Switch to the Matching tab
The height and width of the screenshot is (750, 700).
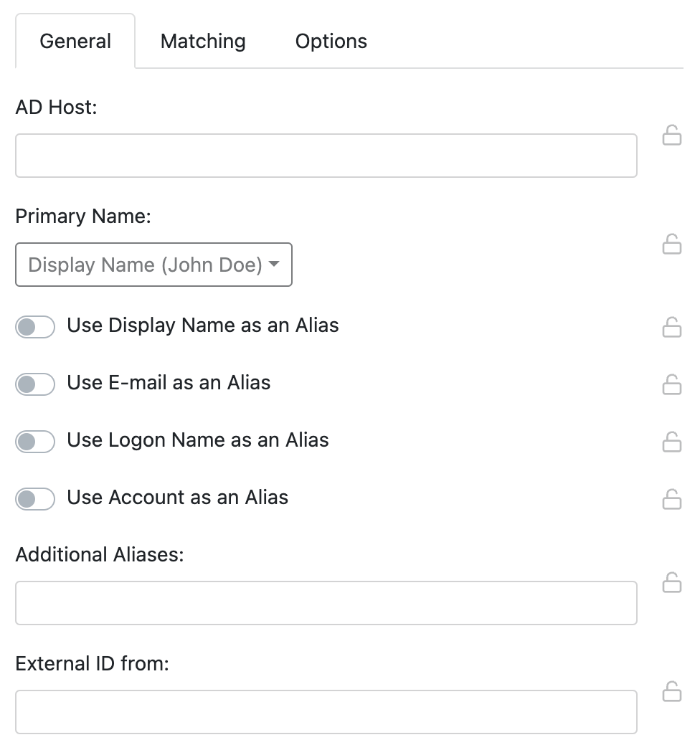[202, 41]
